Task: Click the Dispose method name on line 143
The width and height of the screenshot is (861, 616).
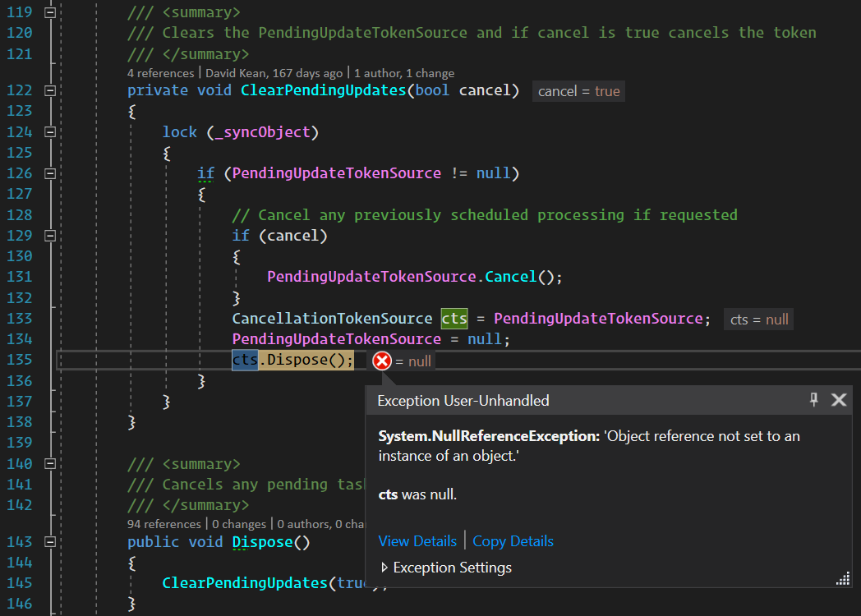Action: pos(262,542)
